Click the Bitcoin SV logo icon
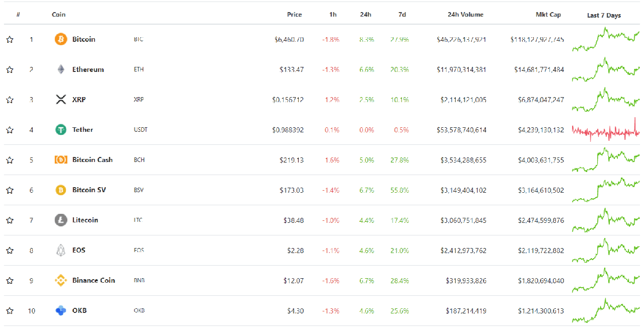 [60, 190]
